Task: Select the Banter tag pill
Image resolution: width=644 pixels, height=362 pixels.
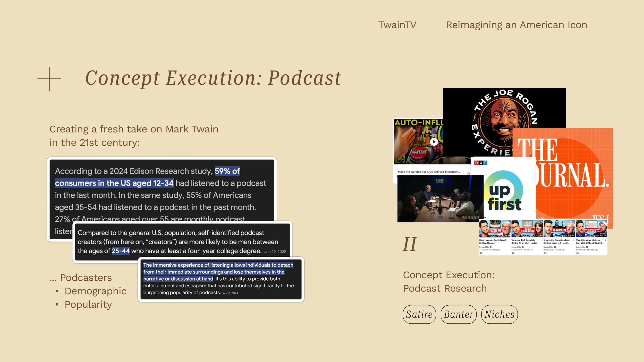Action: tap(459, 314)
